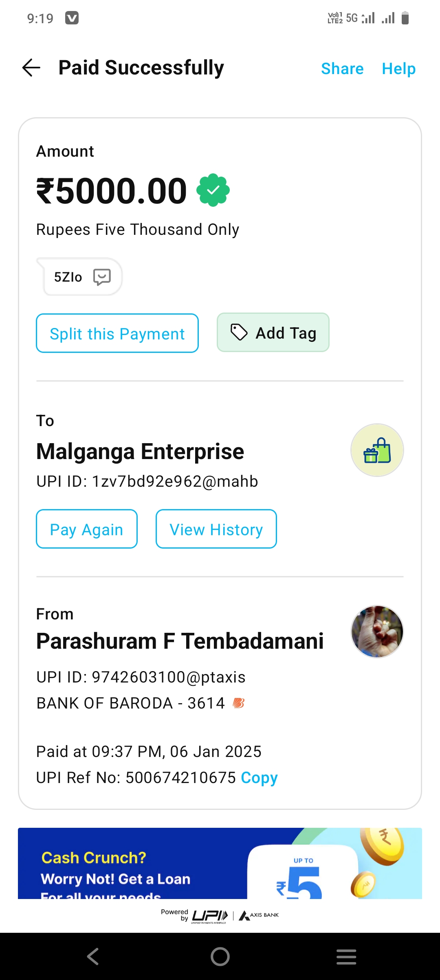Share this payment receipt
Image resolution: width=440 pixels, height=980 pixels.
[x=342, y=69]
